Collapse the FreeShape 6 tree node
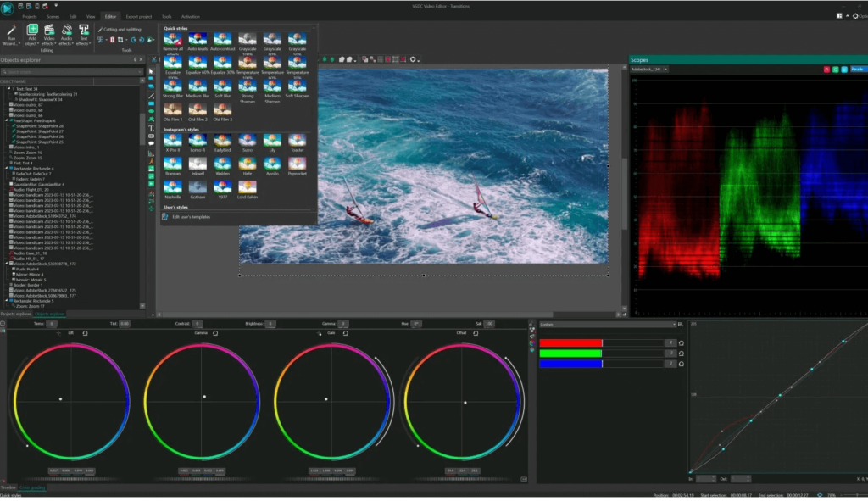The height and width of the screenshot is (501, 868). point(8,120)
